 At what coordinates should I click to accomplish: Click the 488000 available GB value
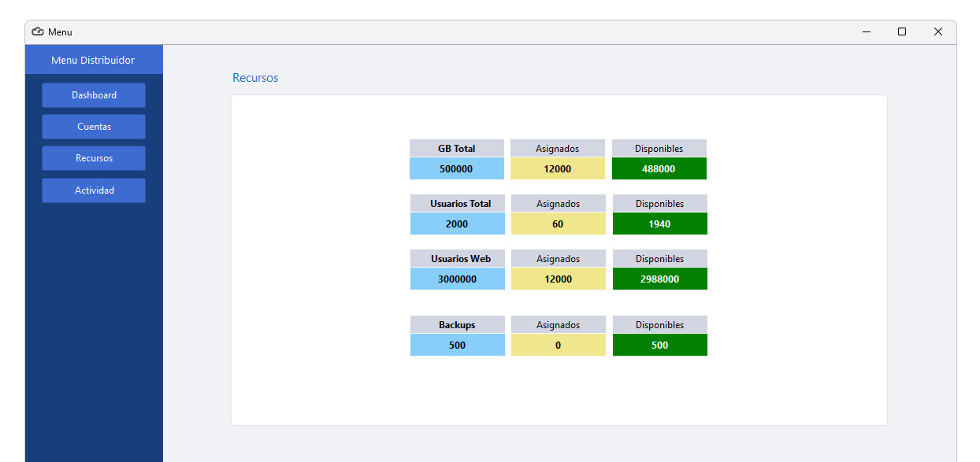coord(659,168)
